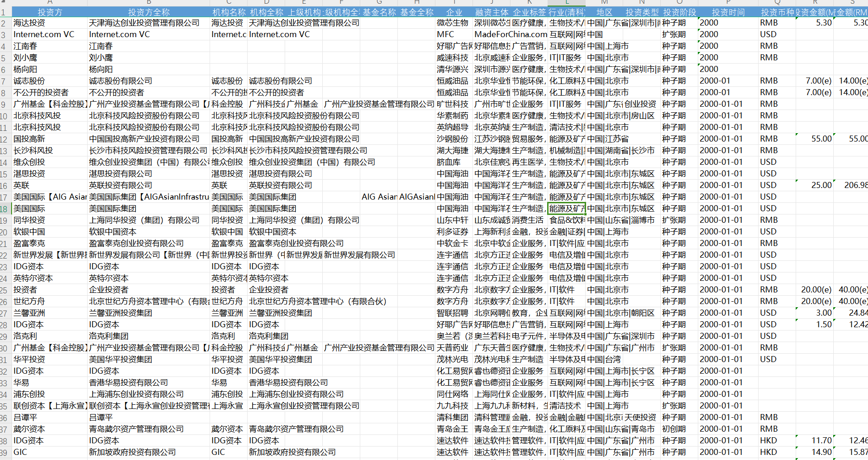The image size is (868, 460).
Task: Select the 英特尔资本 cell in 投资方 column
Action: pyautogui.click(x=50, y=278)
